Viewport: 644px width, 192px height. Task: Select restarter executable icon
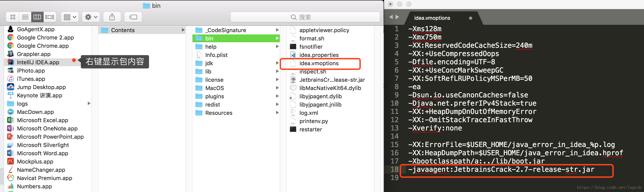(x=293, y=129)
